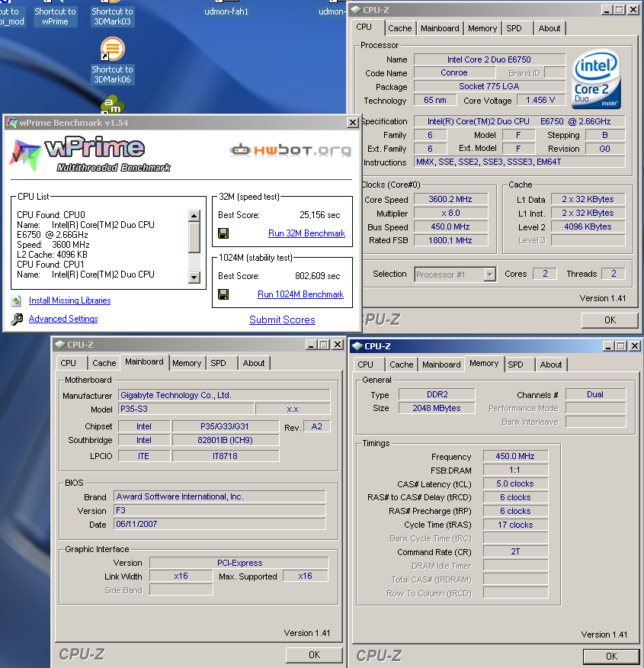Viewport: 644px width, 668px height.
Task: Click the Memory CPU-Z window title icon
Action: click(x=357, y=346)
